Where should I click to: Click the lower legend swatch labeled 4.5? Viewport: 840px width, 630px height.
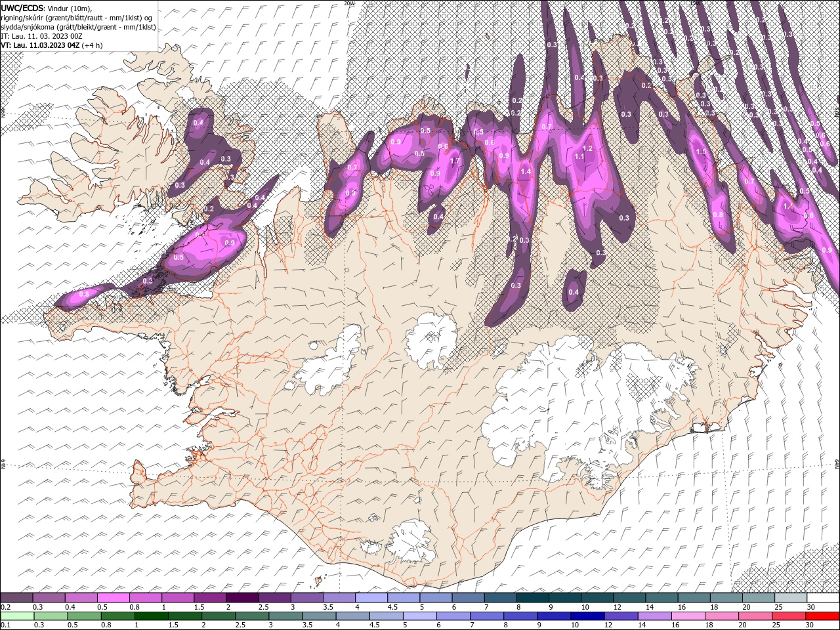(x=386, y=616)
